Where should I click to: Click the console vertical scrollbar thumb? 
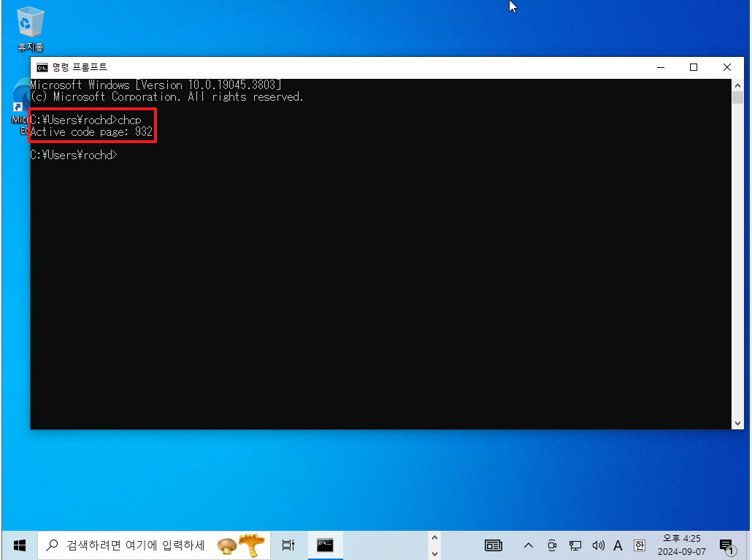(x=737, y=97)
